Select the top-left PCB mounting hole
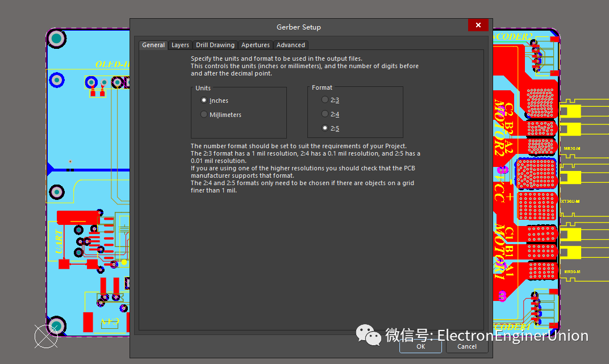The width and height of the screenshot is (609, 364). [56, 39]
